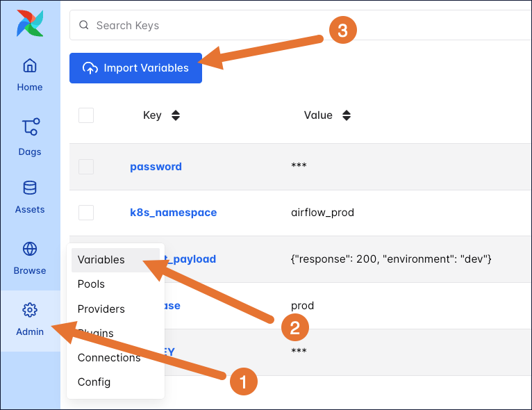This screenshot has height=410, width=532.
Task: Click the cloud upload icon
Action: [90, 68]
